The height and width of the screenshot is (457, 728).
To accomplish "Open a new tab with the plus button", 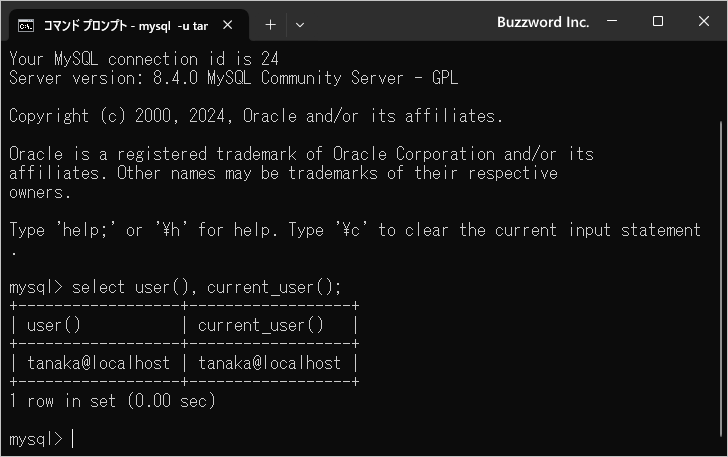I will point(270,24).
